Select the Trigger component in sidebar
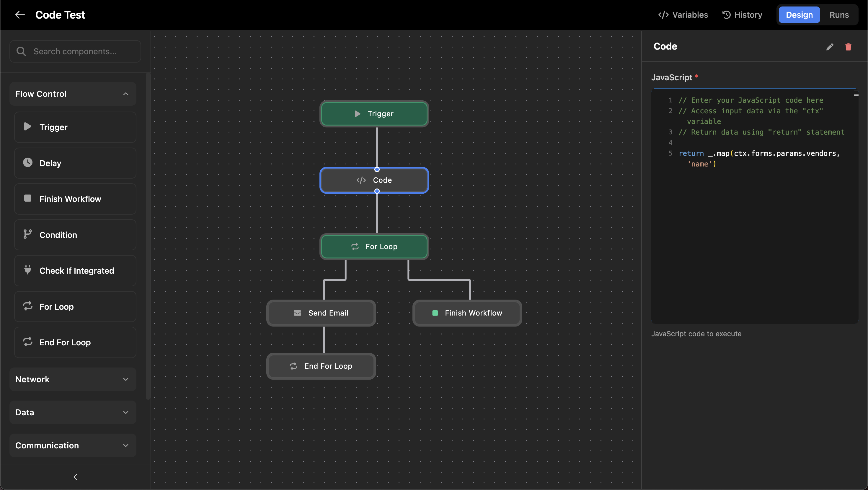 click(x=75, y=127)
